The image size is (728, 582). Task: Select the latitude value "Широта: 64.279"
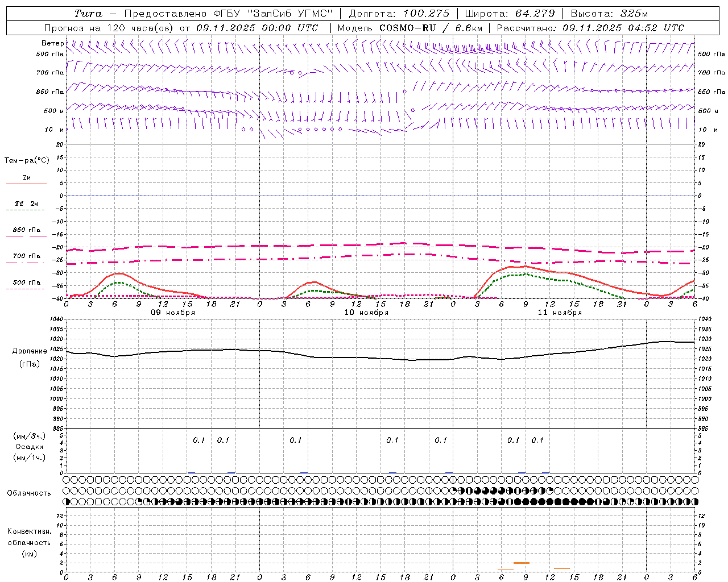[x=510, y=14]
